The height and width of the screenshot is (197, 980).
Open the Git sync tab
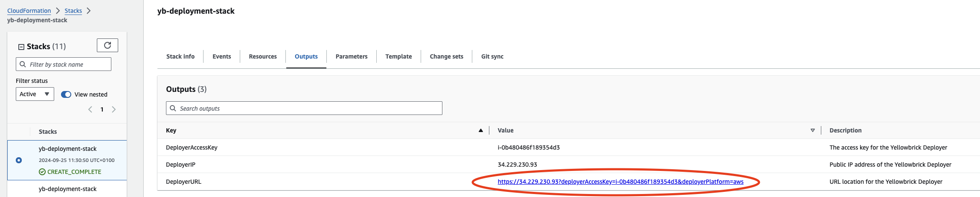click(492, 56)
